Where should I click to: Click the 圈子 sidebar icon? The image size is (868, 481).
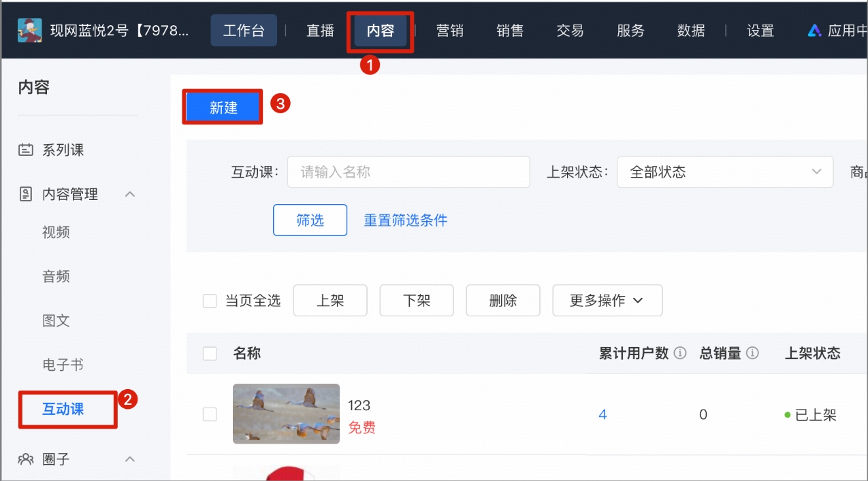pos(26,459)
